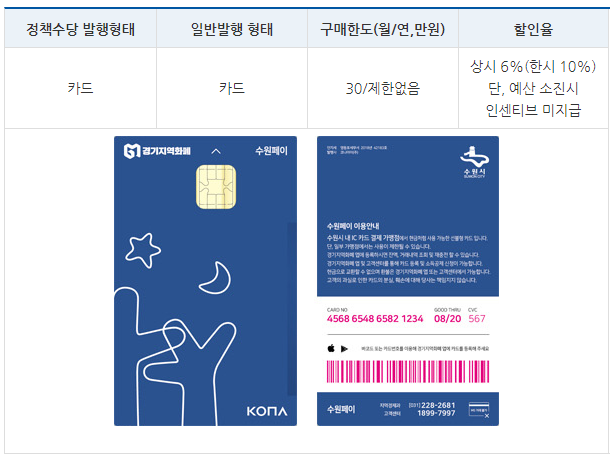
Task: Click the 정책수당 발행형태 header cell
Action: [81, 29]
